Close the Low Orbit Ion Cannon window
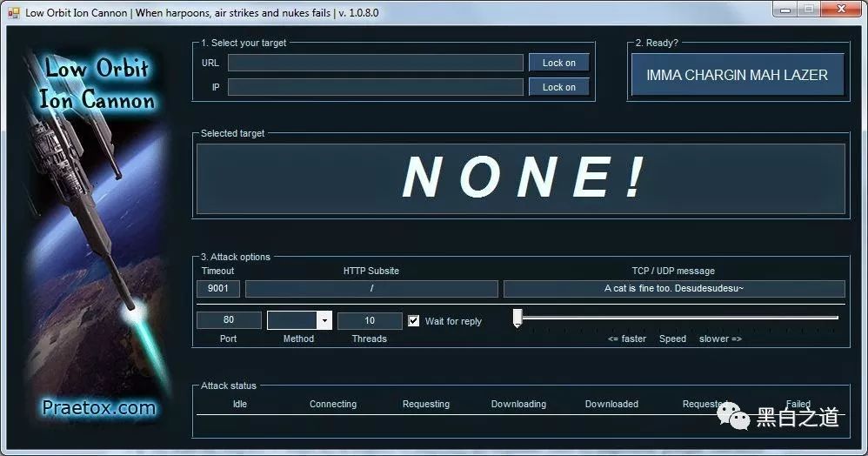 click(x=841, y=10)
